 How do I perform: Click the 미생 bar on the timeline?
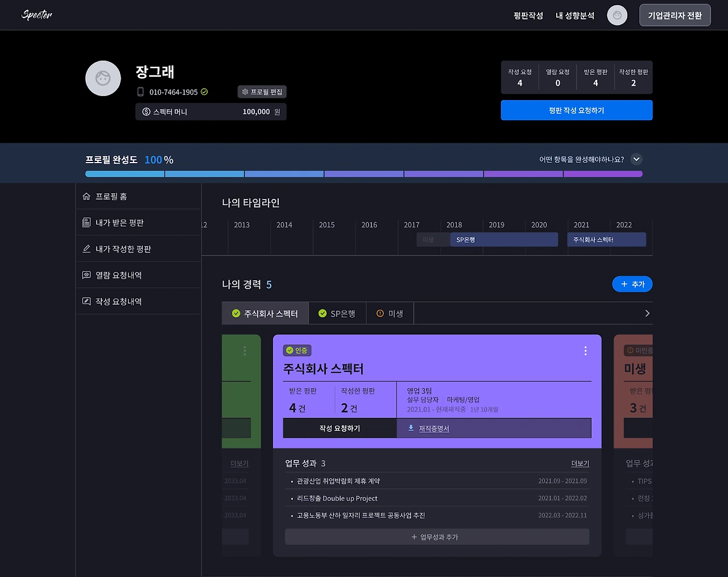coord(433,240)
